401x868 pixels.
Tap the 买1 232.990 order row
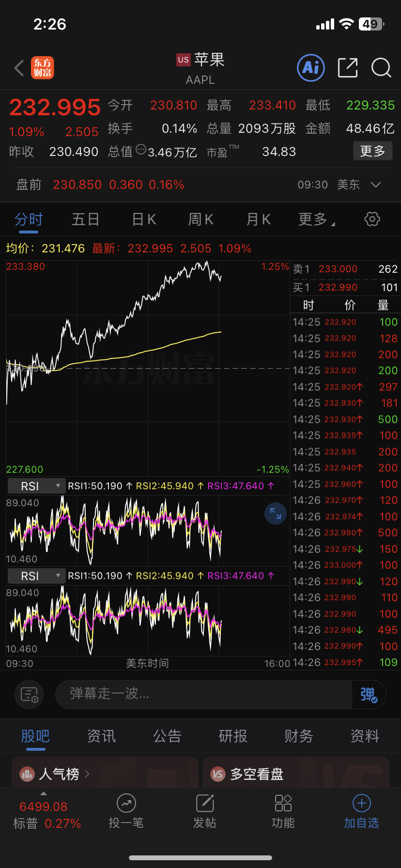point(345,287)
